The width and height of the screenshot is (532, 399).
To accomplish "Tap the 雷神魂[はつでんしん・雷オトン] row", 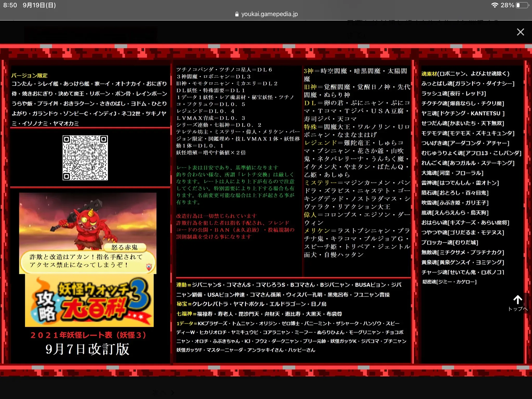I will click(x=460, y=183).
